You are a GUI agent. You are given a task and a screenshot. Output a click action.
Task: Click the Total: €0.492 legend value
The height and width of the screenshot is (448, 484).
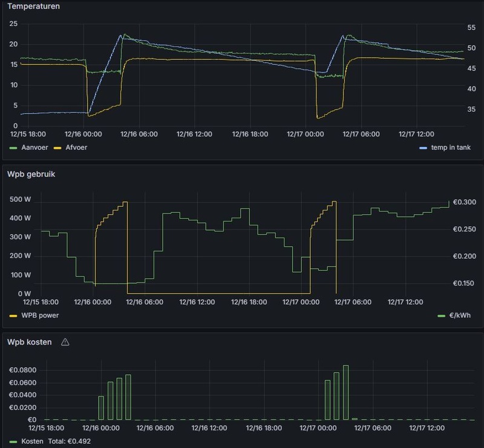coord(70,441)
